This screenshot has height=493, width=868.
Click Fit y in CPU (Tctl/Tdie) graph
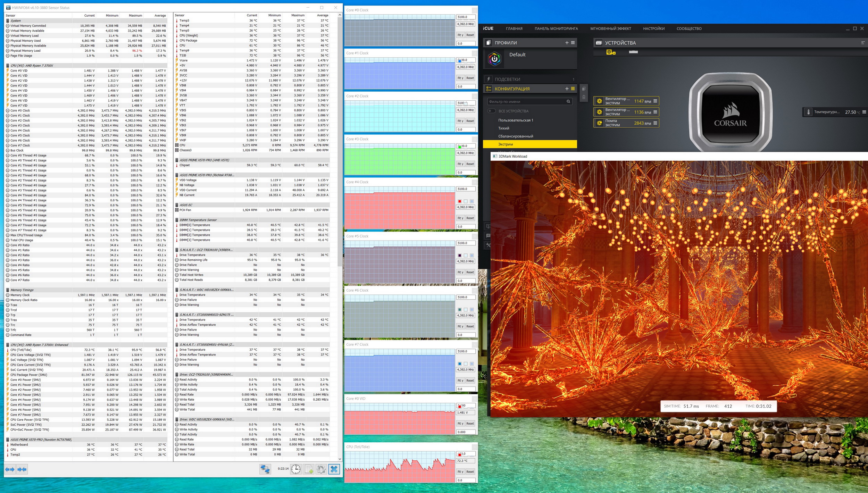click(x=460, y=471)
